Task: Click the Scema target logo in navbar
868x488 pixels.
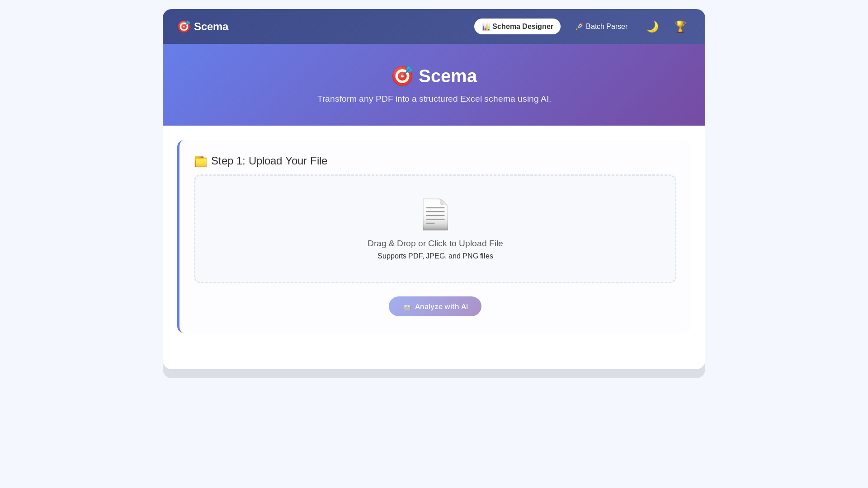Action: point(184,27)
